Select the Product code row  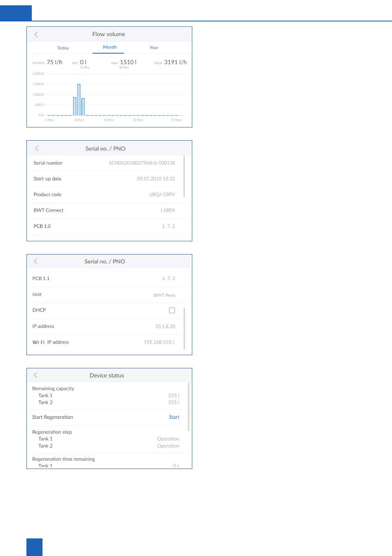click(104, 195)
